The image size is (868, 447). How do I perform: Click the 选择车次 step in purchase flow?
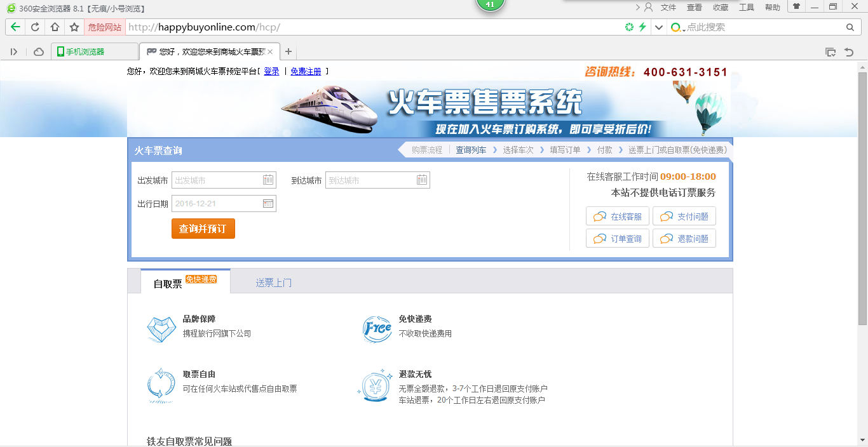pos(519,150)
